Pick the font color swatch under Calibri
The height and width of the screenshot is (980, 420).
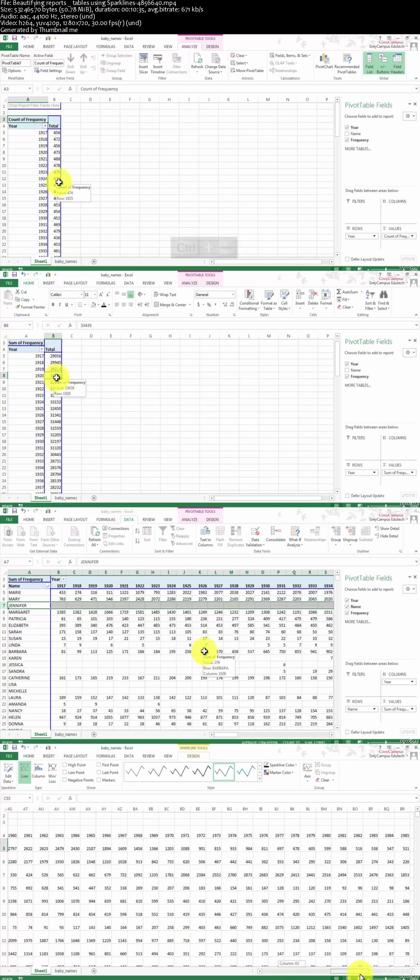coord(103,305)
